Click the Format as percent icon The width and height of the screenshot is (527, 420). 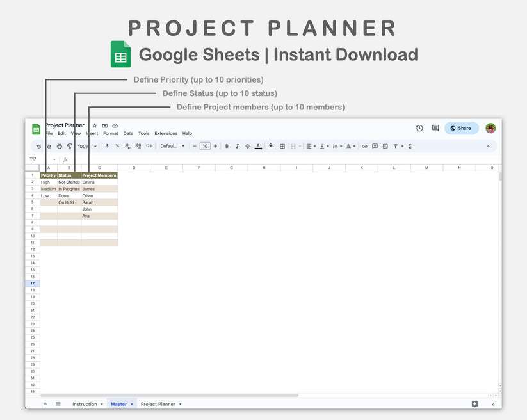coord(118,146)
